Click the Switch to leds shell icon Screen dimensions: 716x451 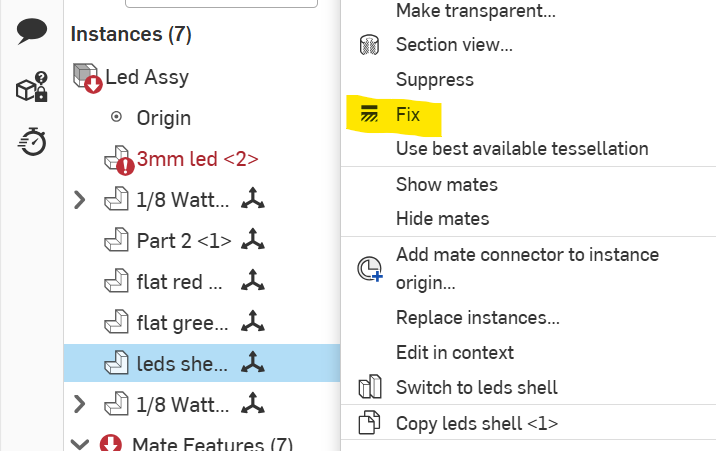coord(370,387)
